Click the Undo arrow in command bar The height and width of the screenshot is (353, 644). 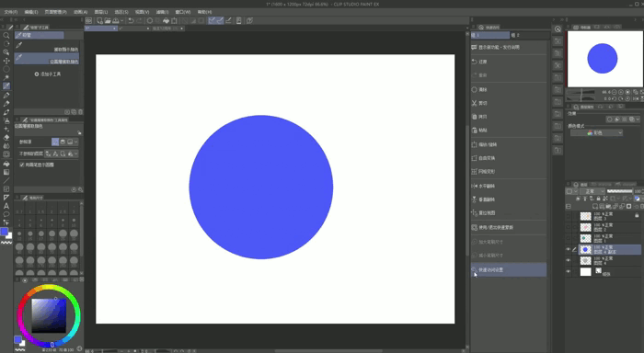pyautogui.click(x=131, y=20)
